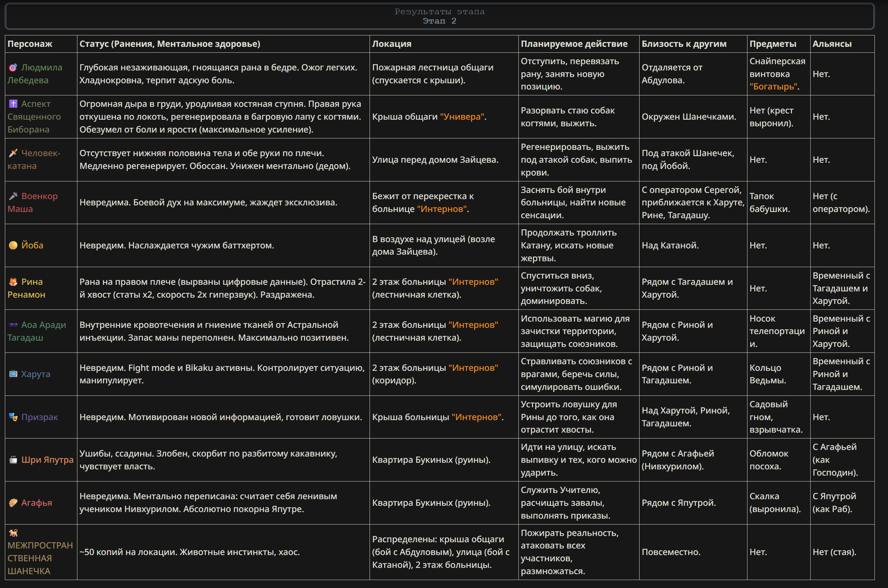This screenshot has height=588, width=888.
Task: Click the fox icon beside Рина Ренамон
Action: coord(13,282)
